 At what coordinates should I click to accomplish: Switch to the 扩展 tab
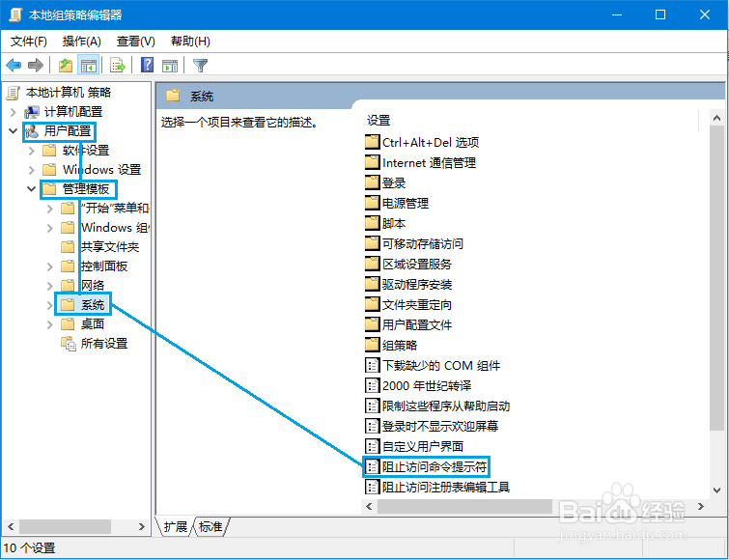[x=175, y=526]
